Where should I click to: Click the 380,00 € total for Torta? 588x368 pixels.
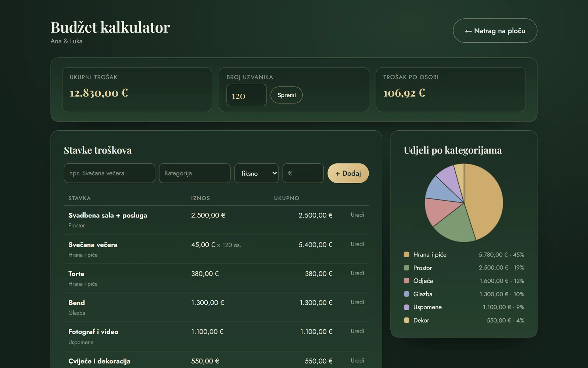(319, 274)
